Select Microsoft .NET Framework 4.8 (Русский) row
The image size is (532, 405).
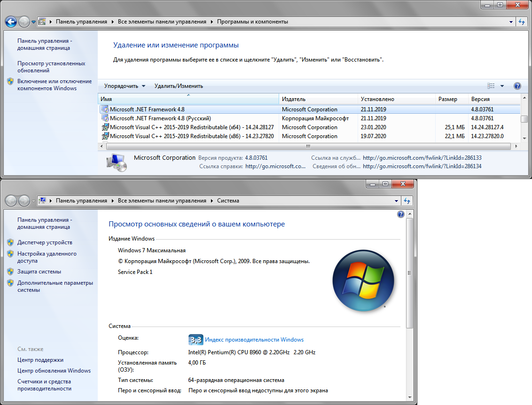click(160, 118)
